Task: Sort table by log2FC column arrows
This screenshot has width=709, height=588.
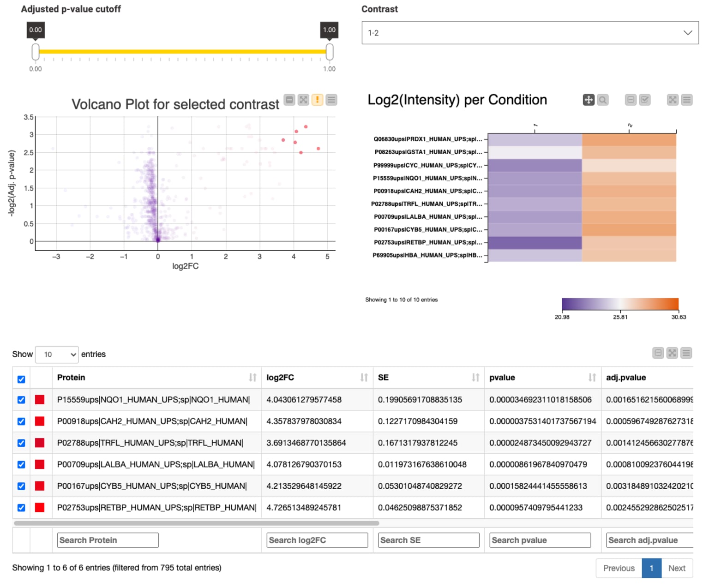Action: point(364,378)
